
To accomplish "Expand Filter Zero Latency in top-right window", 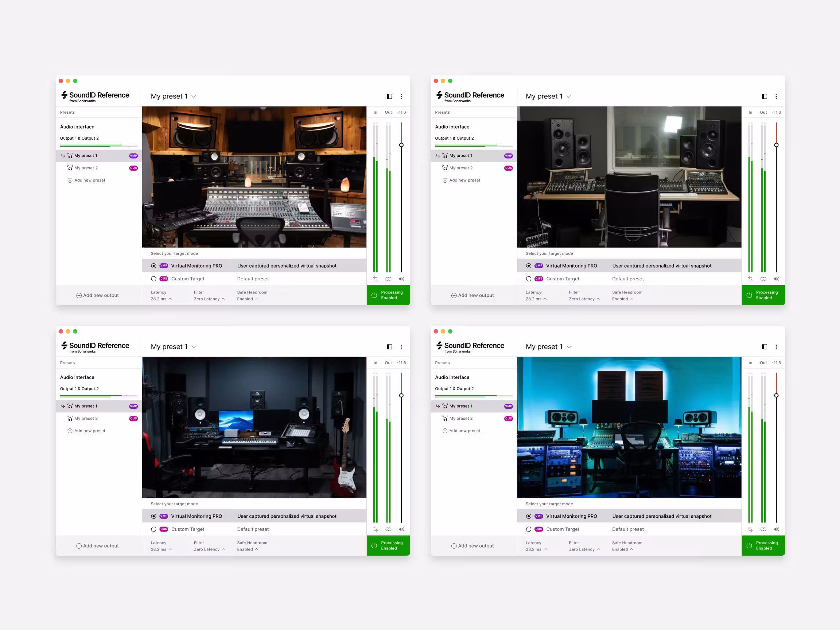I will [584, 299].
